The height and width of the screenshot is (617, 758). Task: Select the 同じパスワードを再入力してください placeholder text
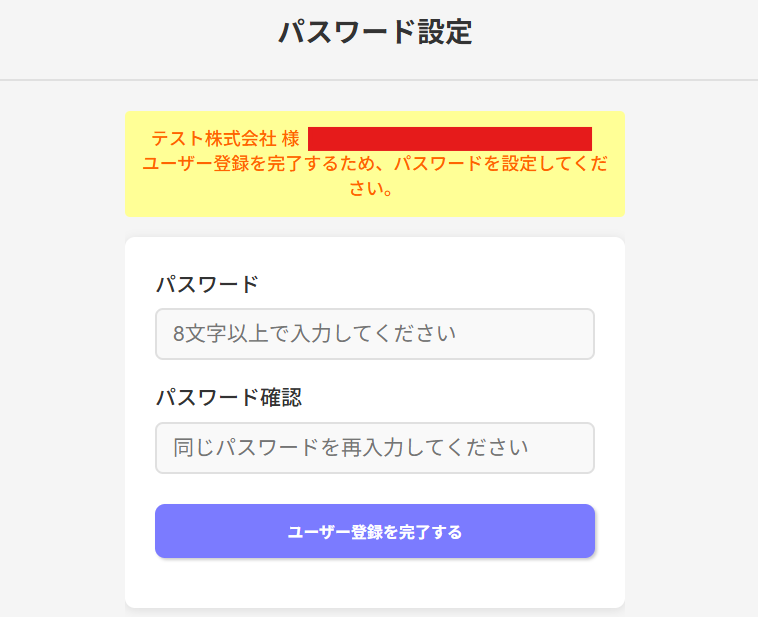[x=350, y=448]
